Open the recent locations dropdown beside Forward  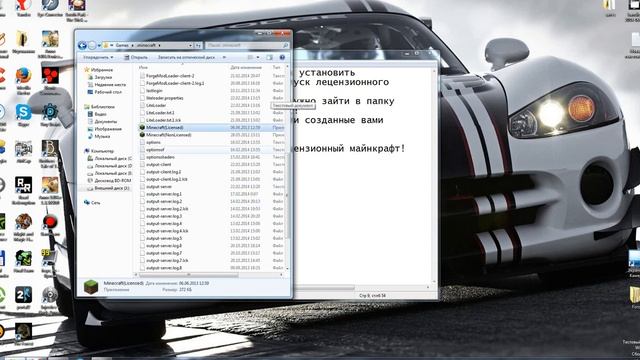(99, 45)
